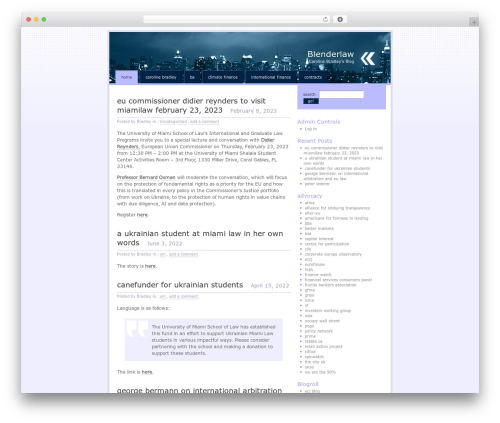Click the city uk link

[315, 362]
